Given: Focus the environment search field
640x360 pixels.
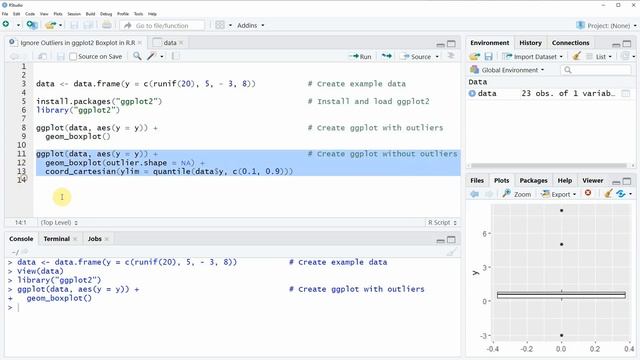Looking at the screenshot, I should click(596, 70).
